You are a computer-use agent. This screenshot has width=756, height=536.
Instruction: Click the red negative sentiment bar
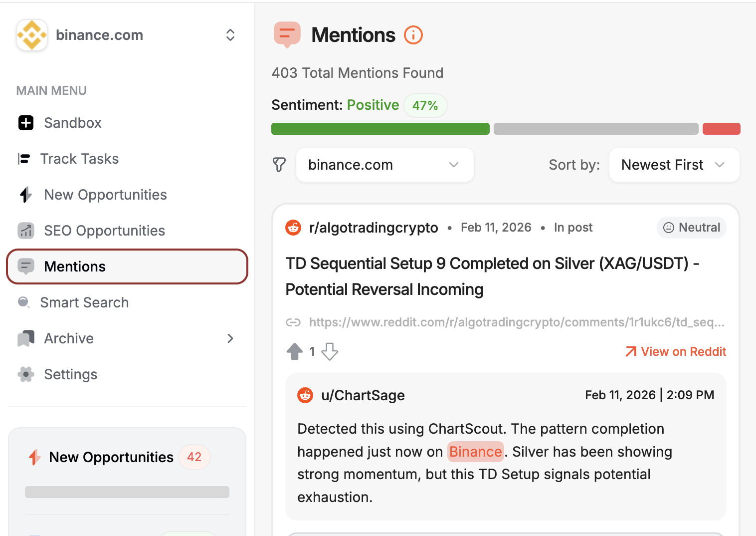tap(722, 129)
